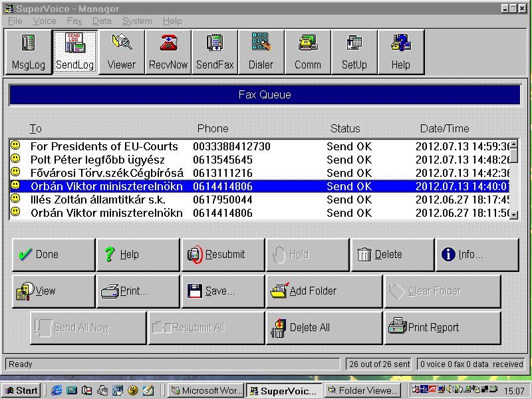
Task: Select the Fővárosi Törv.szék Cégbíróság row
Action: pos(259,173)
